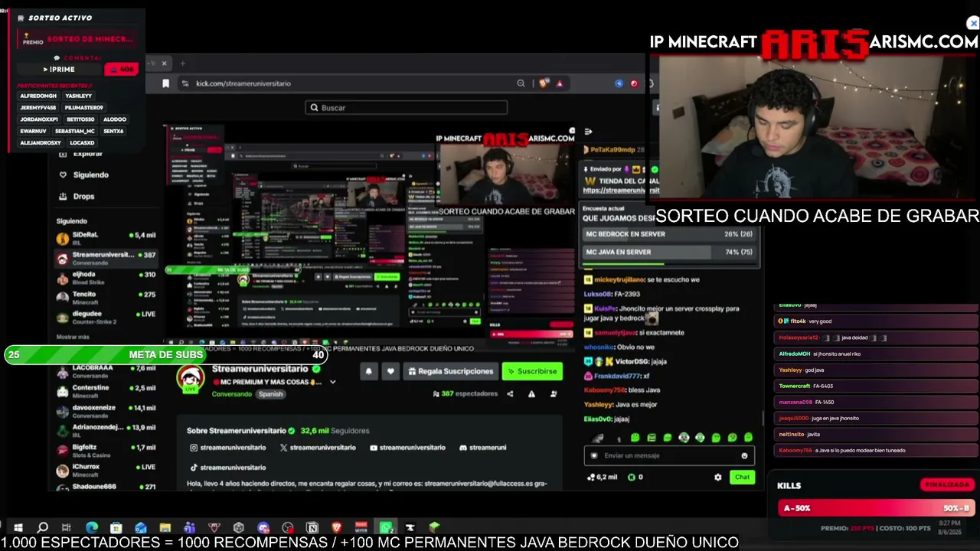Open the Minecraft grass block taskbar icon
The image size is (980, 551).
[434, 527]
